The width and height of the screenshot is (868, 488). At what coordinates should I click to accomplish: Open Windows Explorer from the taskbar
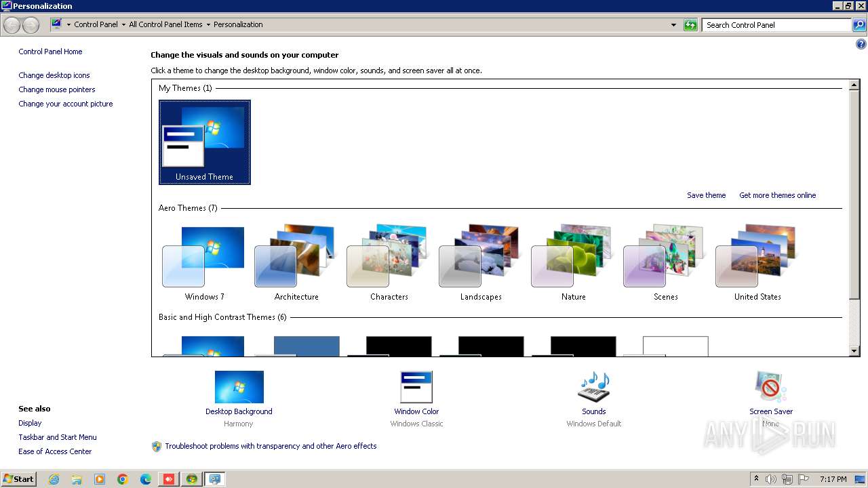[x=77, y=479]
